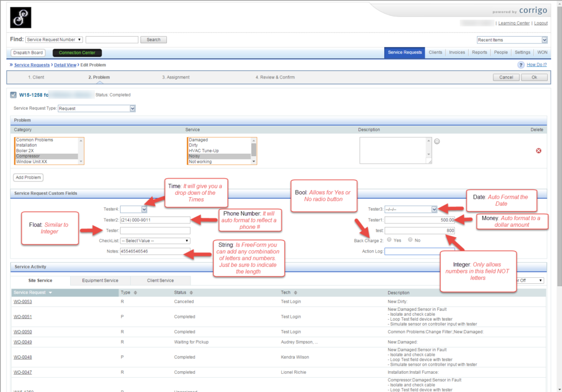Open work order WO-0050

click(x=23, y=332)
